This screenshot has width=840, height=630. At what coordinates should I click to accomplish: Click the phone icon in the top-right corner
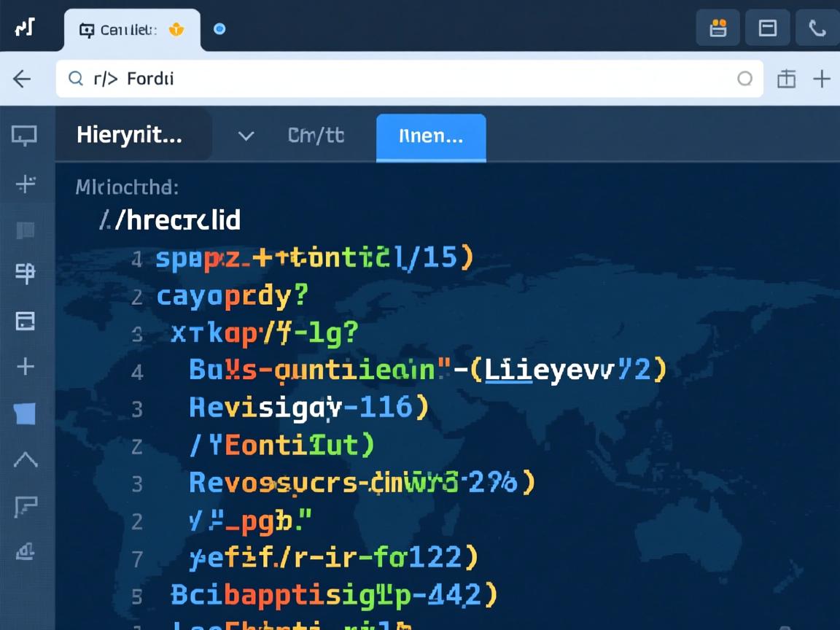coord(817,28)
